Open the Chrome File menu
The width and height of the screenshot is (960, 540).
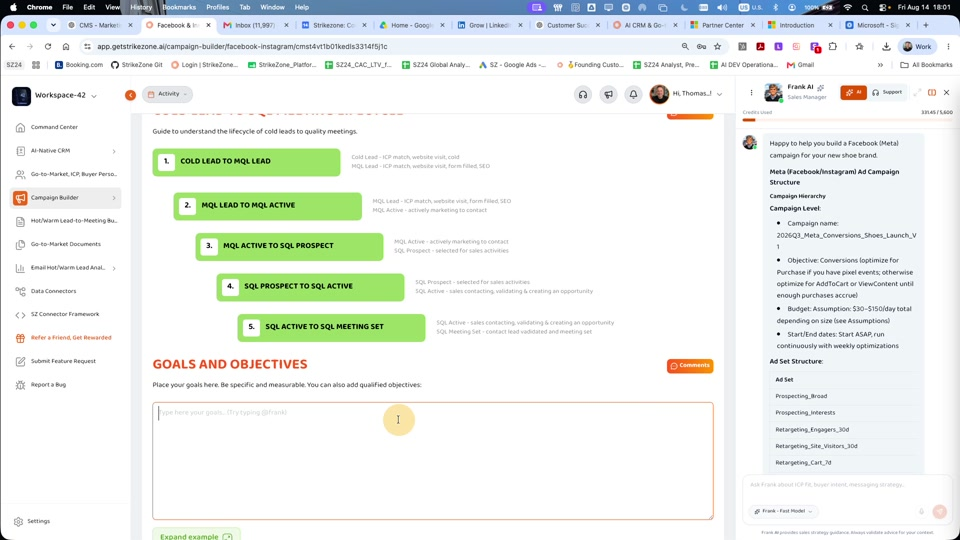pos(67,7)
